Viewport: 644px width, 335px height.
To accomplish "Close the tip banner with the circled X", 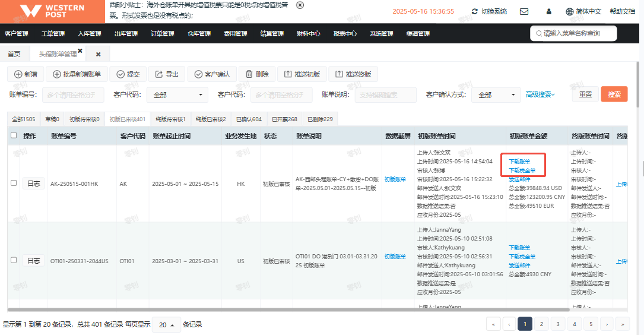I will click(x=300, y=5).
